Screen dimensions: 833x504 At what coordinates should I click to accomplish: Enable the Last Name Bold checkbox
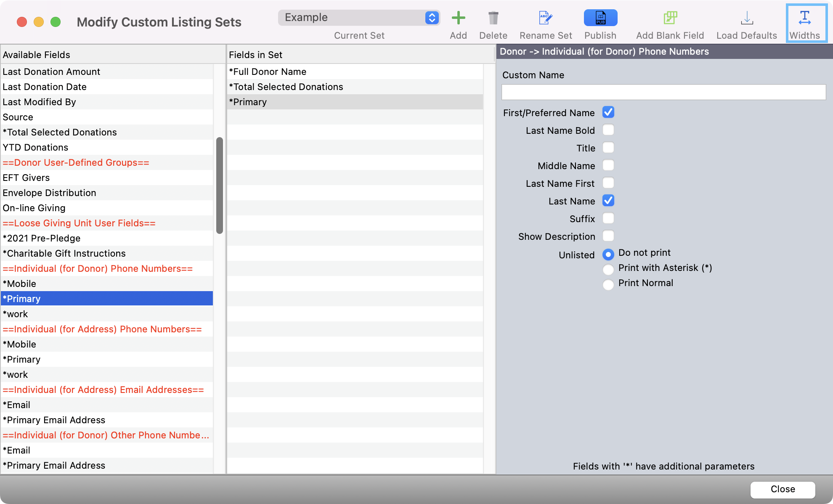(x=608, y=130)
